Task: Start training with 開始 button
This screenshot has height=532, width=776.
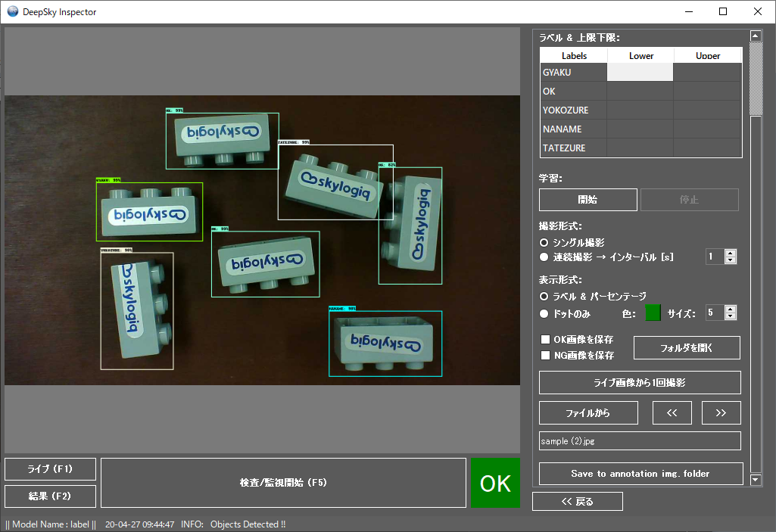Action: [588, 200]
